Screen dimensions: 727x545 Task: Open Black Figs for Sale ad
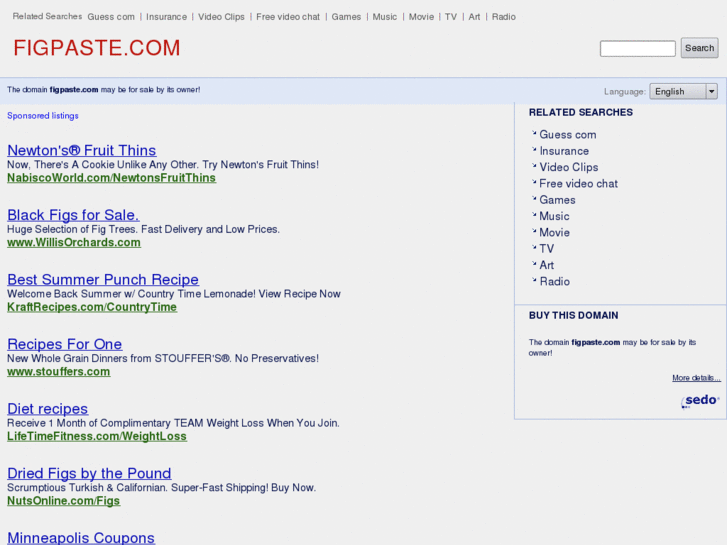tap(73, 215)
